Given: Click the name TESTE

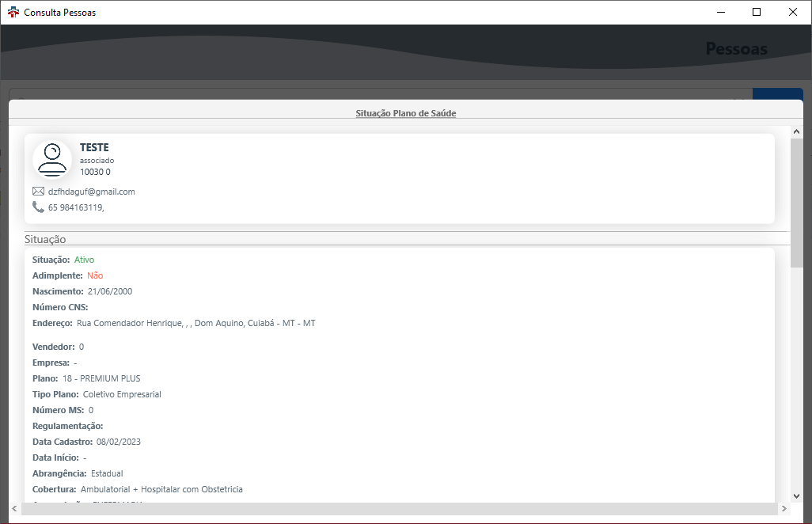Looking at the screenshot, I should click(94, 147).
